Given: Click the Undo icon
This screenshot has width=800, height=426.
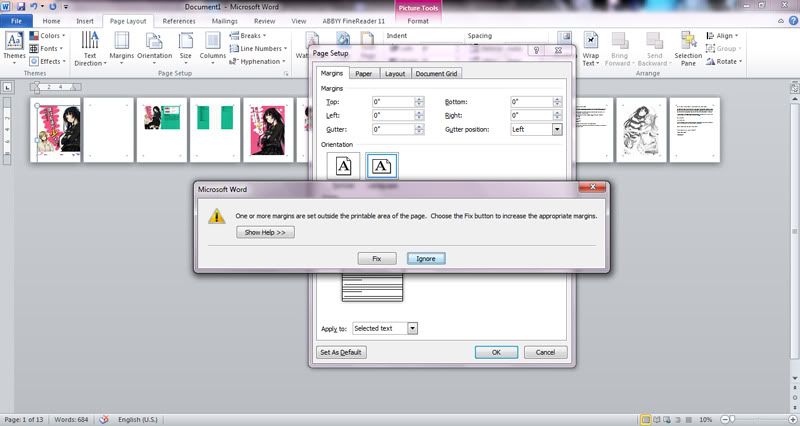Looking at the screenshot, I should (x=34, y=7).
